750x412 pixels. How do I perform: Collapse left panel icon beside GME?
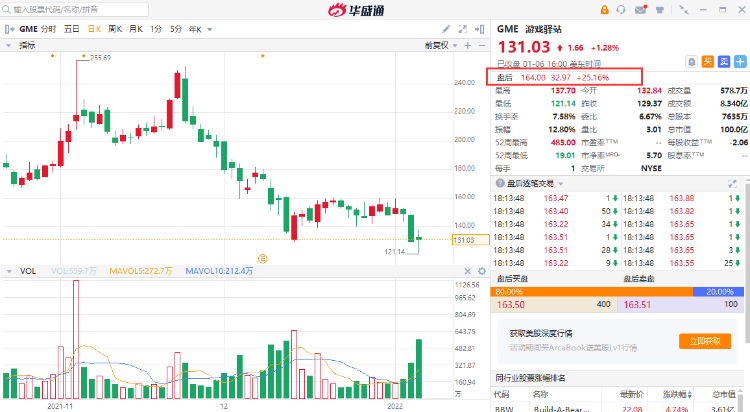click(x=9, y=29)
